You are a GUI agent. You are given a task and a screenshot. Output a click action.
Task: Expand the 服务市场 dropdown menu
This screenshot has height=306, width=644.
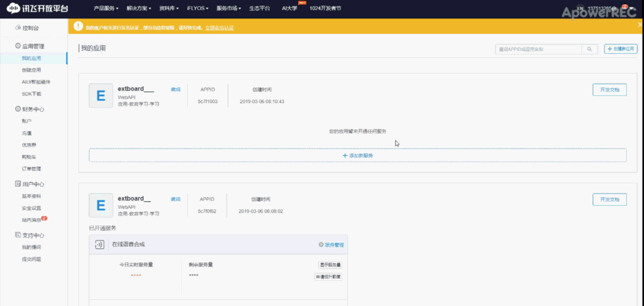pyautogui.click(x=228, y=8)
